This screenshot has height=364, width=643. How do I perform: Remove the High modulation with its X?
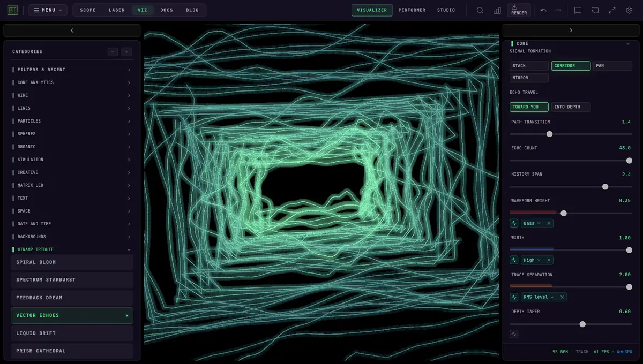[x=549, y=260]
